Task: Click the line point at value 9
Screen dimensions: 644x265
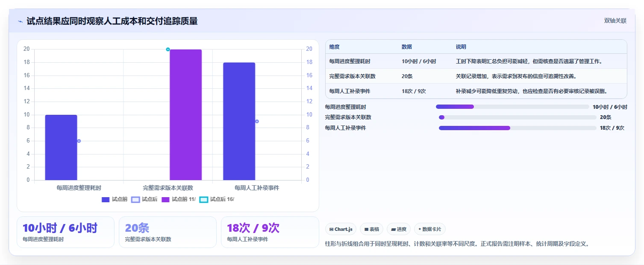Action: [x=257, y=121]
